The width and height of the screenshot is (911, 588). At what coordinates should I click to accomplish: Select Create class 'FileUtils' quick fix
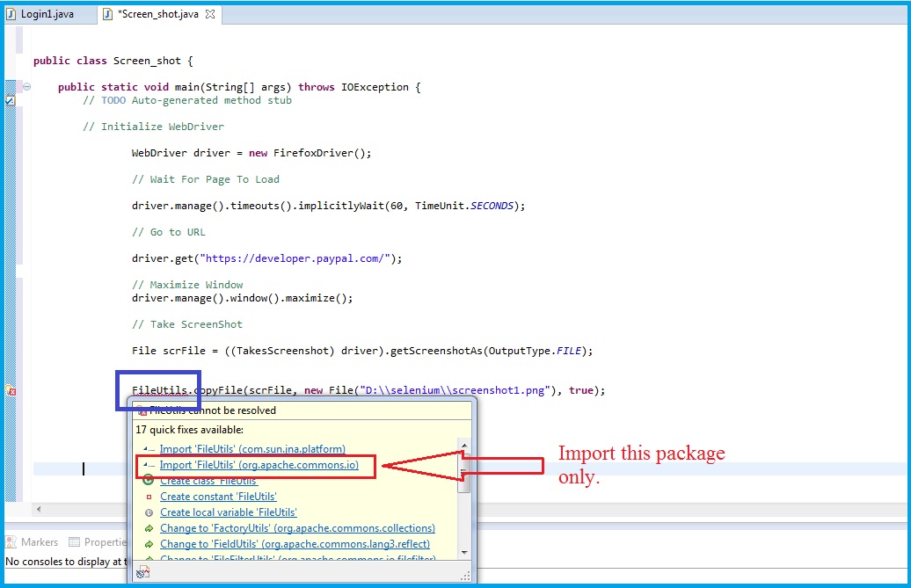(x=208, y=481)
